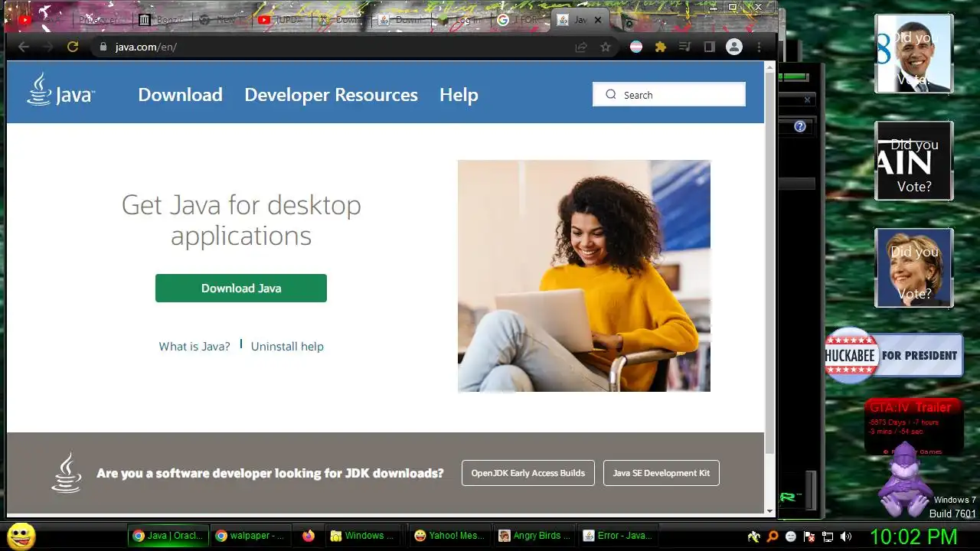Open the Chrome three-dot menu
980x551 pixels.
[759, 47]
